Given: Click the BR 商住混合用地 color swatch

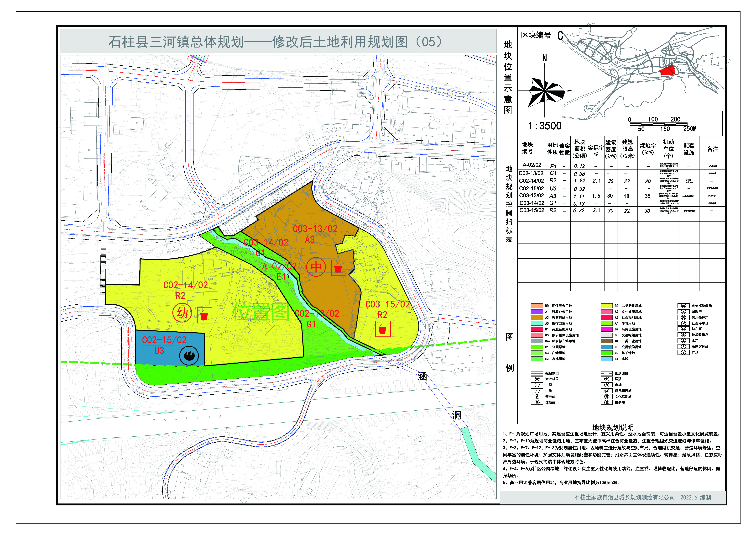Looking at the screenshot, I should pyautogui.click(x=537, y=306).
